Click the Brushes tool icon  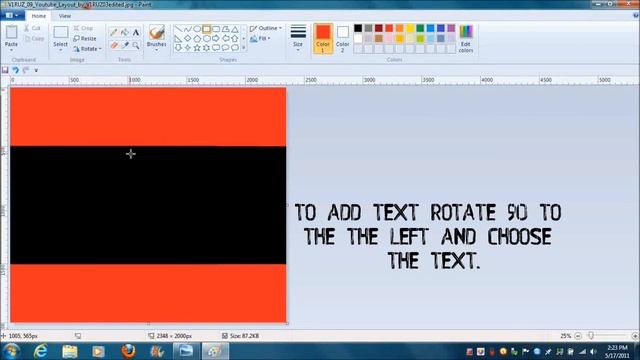pyautogui.click(x=156, y=32)
